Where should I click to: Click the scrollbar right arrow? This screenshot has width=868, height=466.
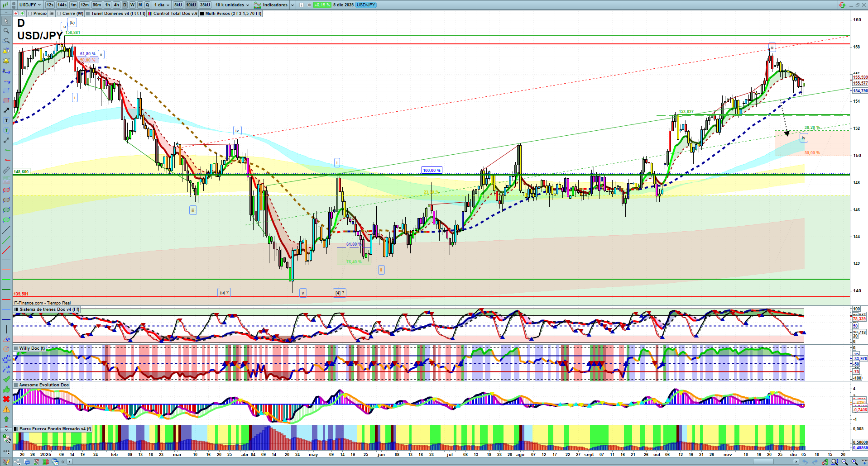coord(796,462)
